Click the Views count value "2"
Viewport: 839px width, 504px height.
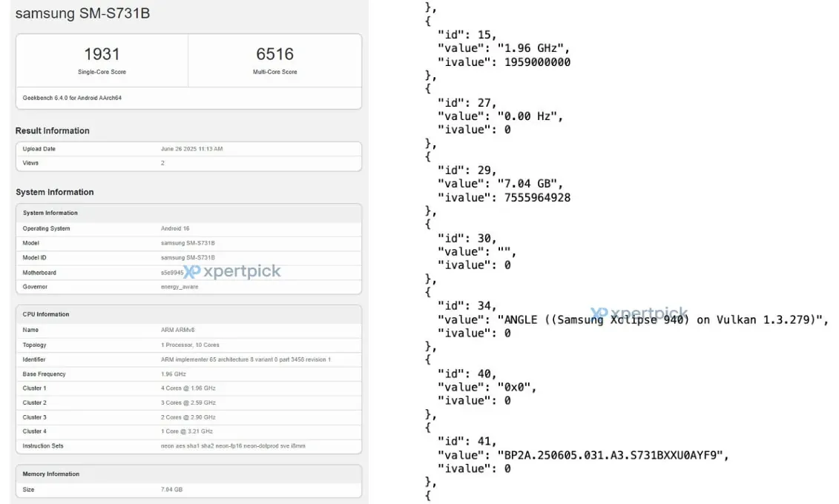[162, 163]
